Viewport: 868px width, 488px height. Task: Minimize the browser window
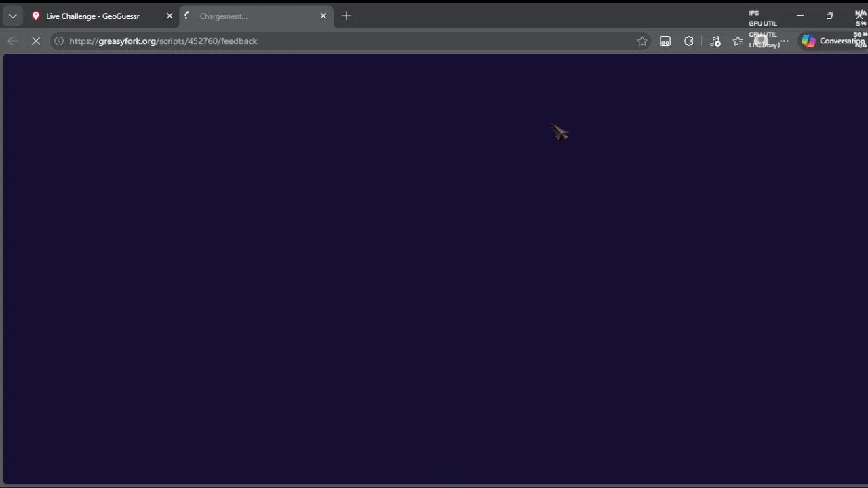pos(800,16)
